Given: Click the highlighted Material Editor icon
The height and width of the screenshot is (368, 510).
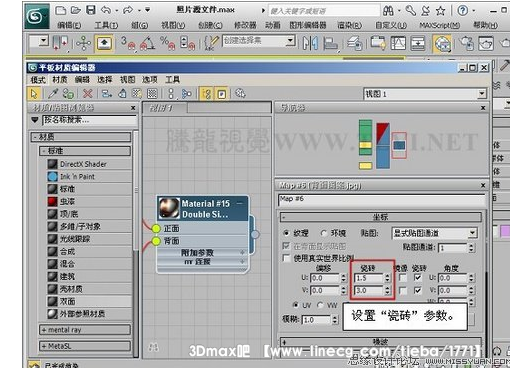Looking at the screenshot, I should coord(442,44).
